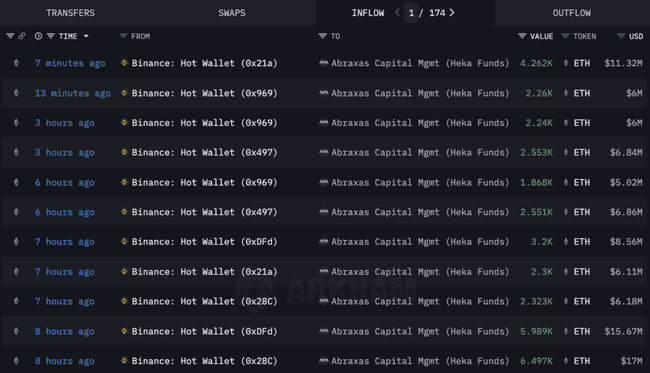Click ETH token in the 5.989K row
The height and width of the screenshot is (373, 650).
(x=582, y=332)
